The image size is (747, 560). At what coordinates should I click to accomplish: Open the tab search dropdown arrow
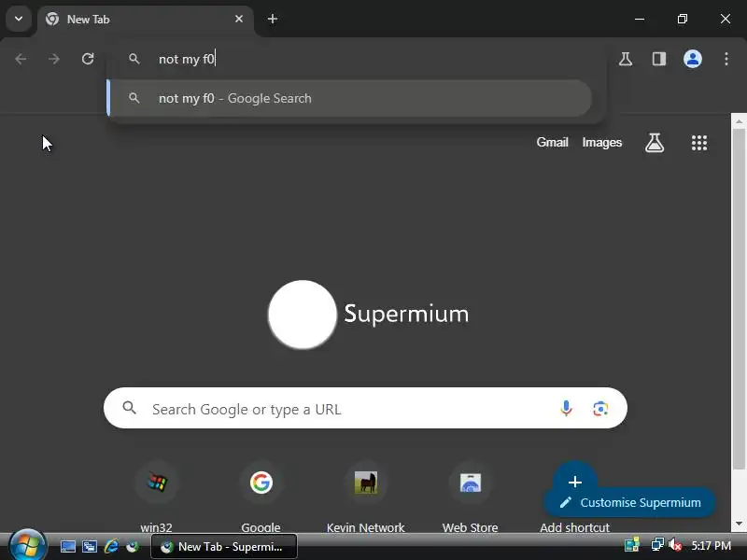click(19, 19)
